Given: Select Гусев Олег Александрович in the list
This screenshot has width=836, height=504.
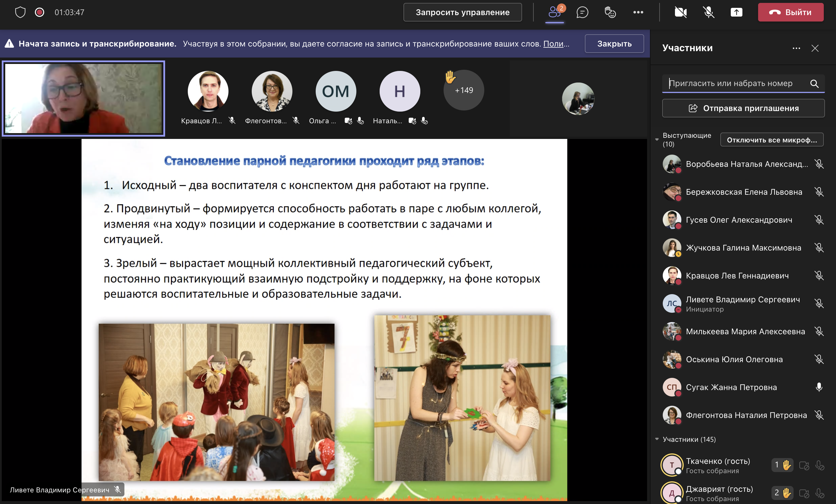Looking at the screenshot, I should coord(739,220).
